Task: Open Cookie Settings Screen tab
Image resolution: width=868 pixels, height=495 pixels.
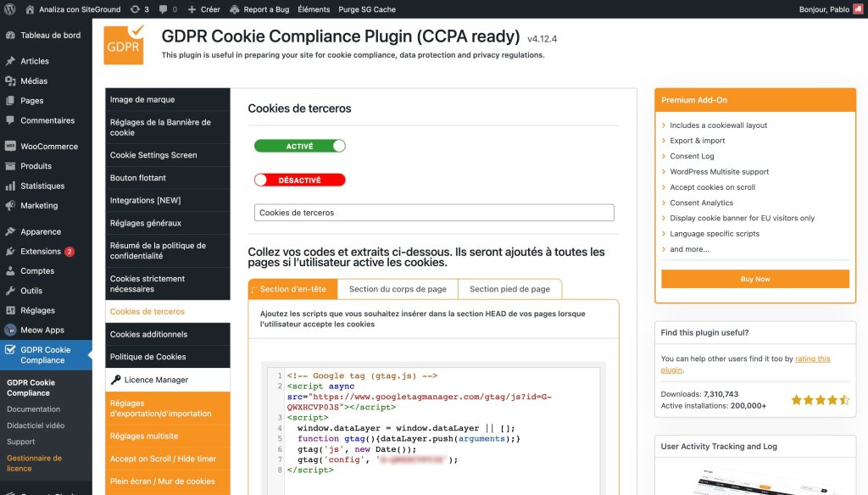Action: 168,155
